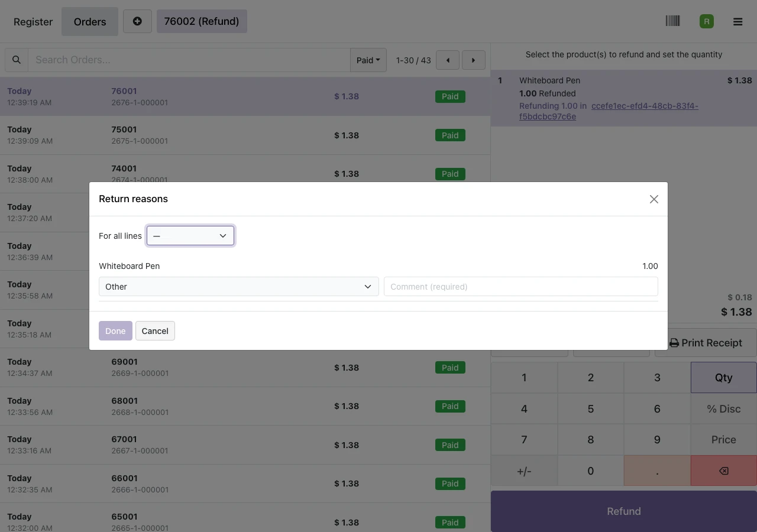This screenshot has width=757, height=532.
Task: Select order 75001 row
Action: coord(245,135)
